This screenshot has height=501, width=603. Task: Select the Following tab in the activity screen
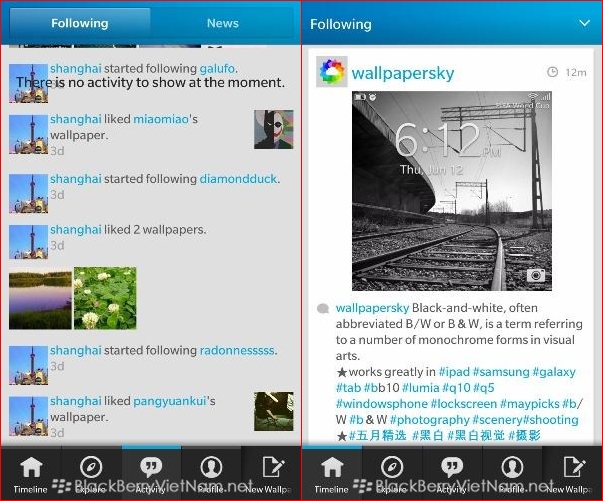pos(79,23)
